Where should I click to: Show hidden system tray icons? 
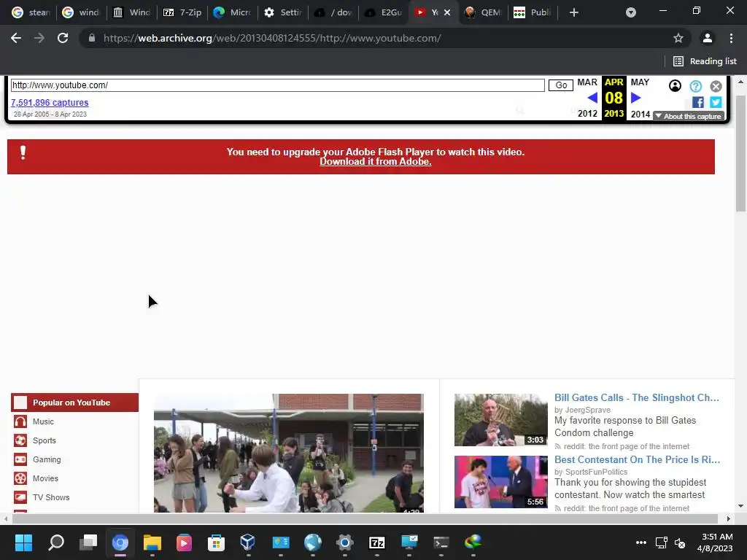[640, 542]
